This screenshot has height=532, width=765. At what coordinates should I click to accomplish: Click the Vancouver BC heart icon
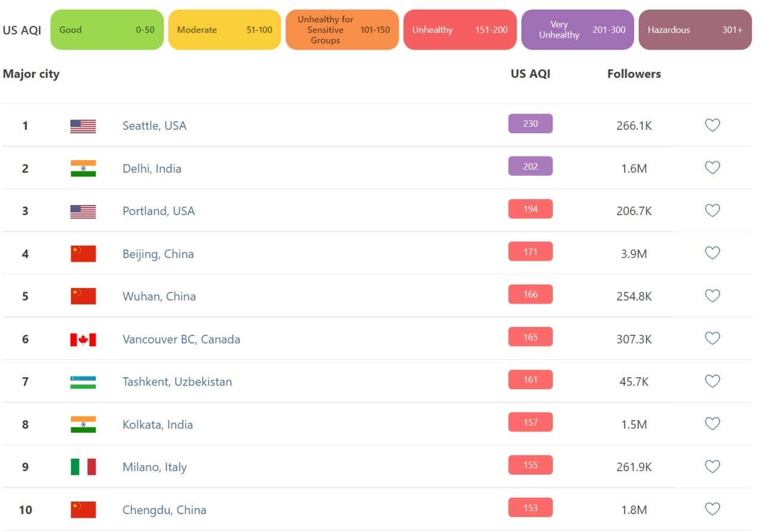point(712,338)
